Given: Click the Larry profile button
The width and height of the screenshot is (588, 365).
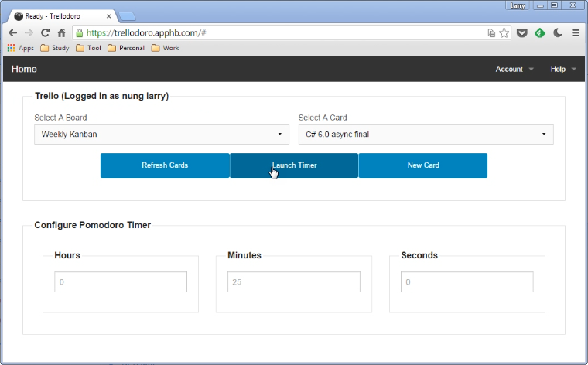Looking at the screenshot, I should click(x=518, y=5).
